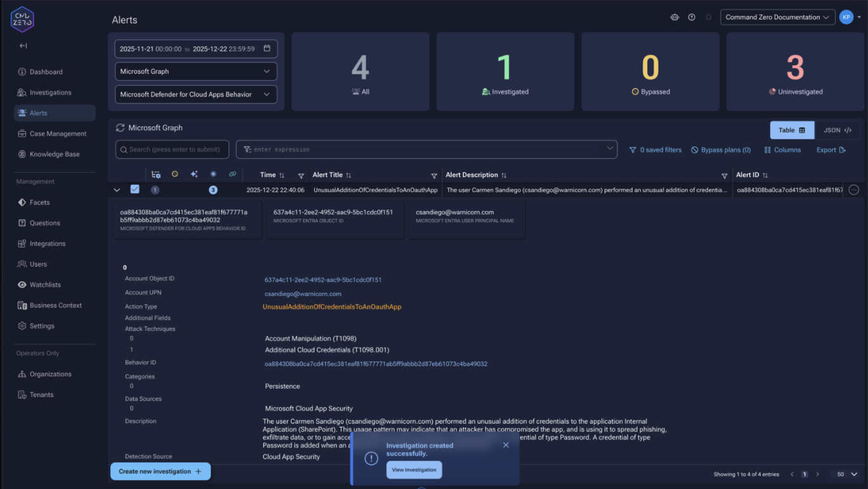Open Investigations page
This screenshot has height=489, width=868.
[x=55, y=93]
